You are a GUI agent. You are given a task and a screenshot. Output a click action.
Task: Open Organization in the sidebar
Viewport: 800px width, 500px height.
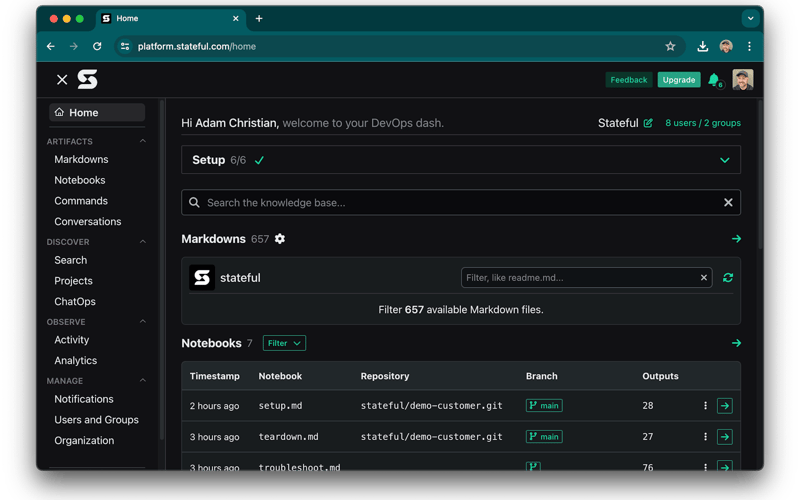84,440
